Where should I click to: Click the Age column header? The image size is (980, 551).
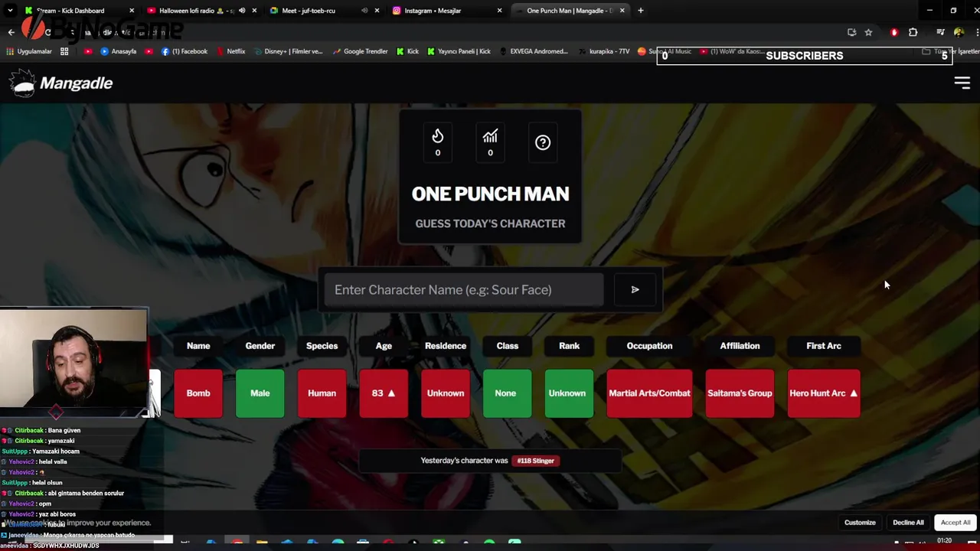pyautogui.click(x=384, y=346)
